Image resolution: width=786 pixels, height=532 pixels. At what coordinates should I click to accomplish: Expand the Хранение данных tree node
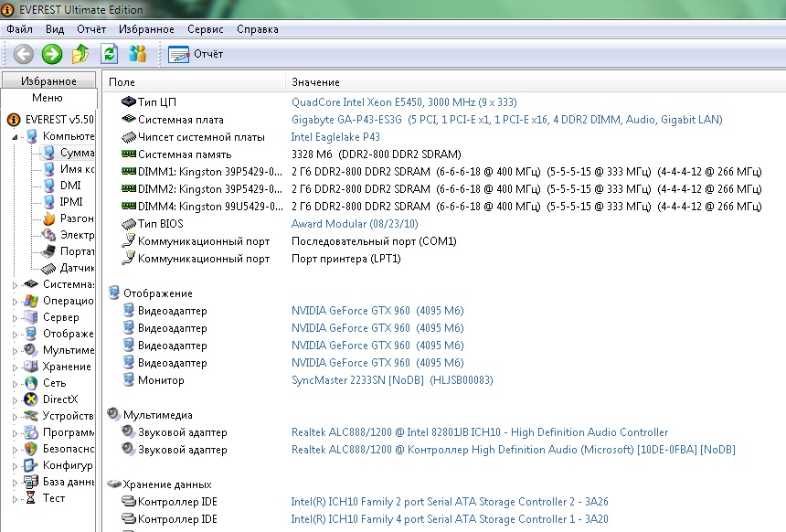click(15, 367)
